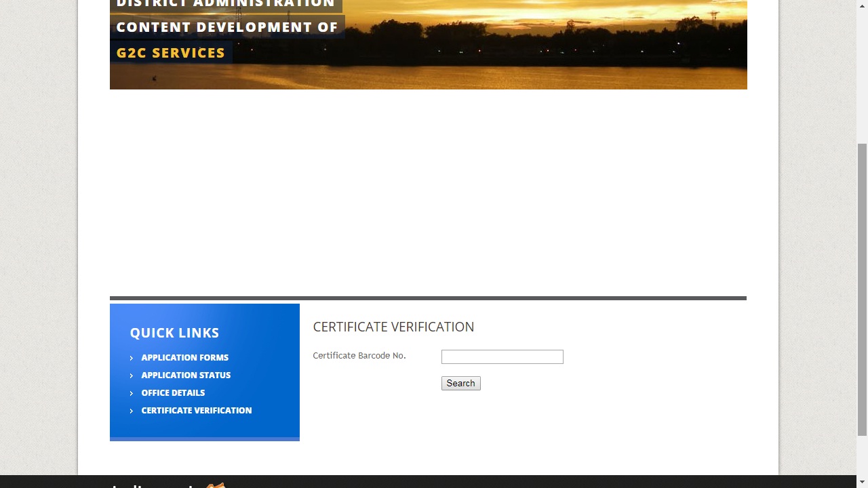The width and height of the screenshot is (868, 488).
Task: Click the chevron icon beside OFFICE DETAILS
Action: (131, 393)
